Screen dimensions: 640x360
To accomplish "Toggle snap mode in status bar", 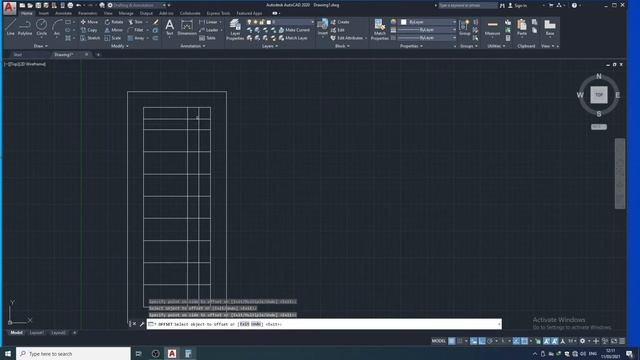I will coord(460,341).
